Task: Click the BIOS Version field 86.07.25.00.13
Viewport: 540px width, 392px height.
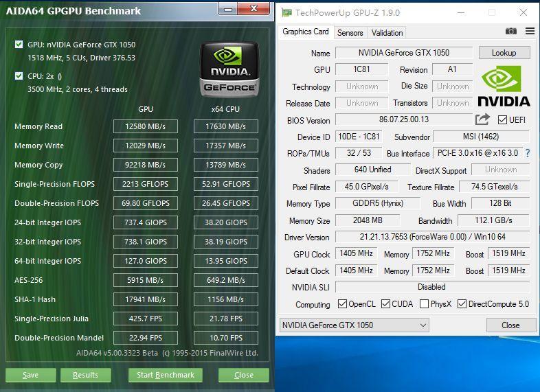Action: coord(404,119)
